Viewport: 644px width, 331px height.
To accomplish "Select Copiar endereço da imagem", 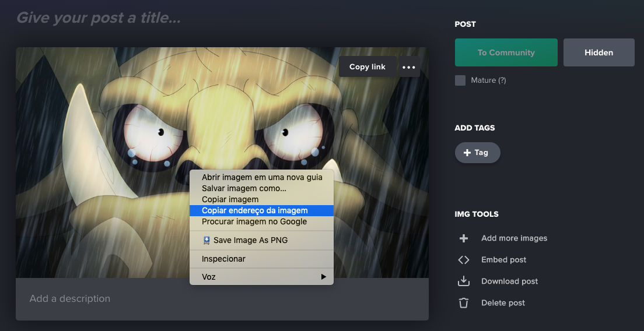I will (261, 210).
